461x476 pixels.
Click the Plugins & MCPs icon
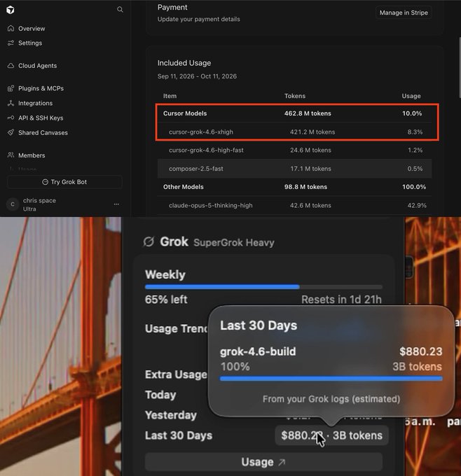tap(11, 88)
